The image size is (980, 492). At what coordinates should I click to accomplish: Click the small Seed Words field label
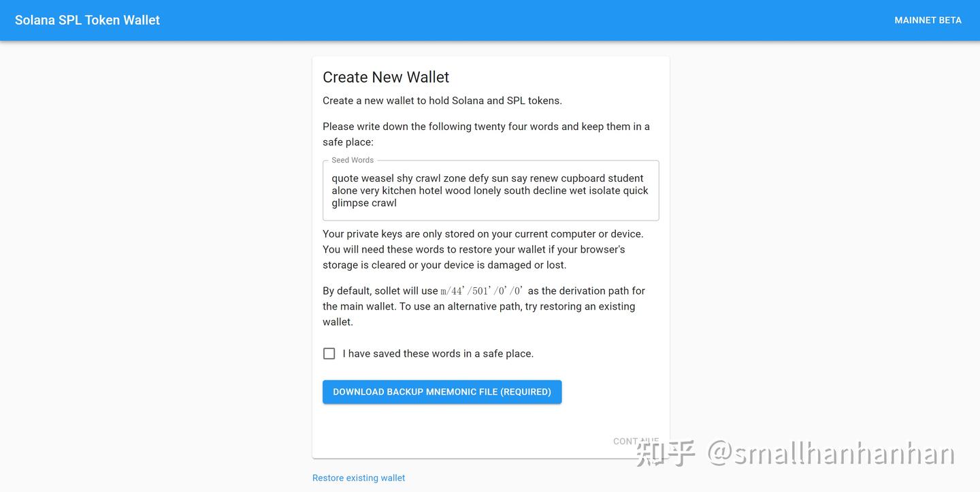353,160
